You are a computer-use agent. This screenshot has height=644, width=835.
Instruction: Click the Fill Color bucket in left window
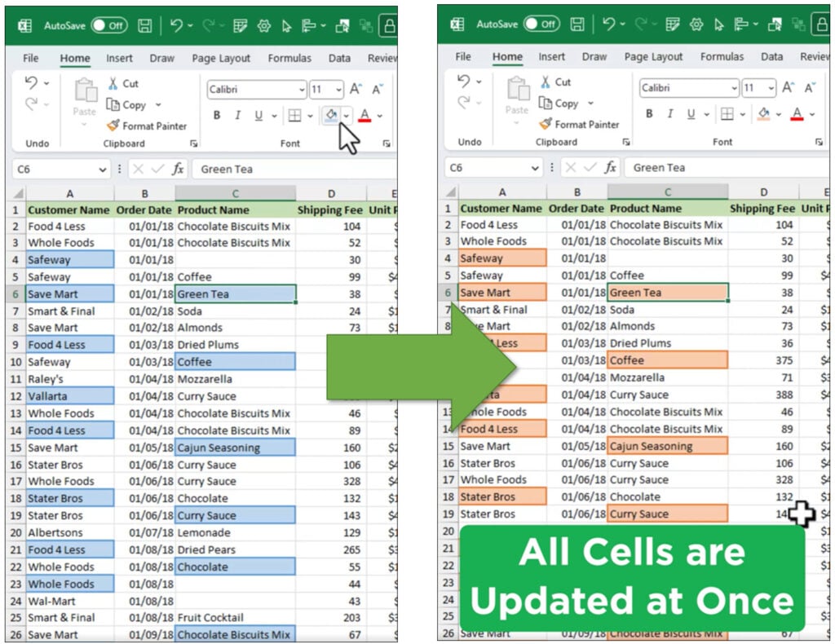point(330,116)
